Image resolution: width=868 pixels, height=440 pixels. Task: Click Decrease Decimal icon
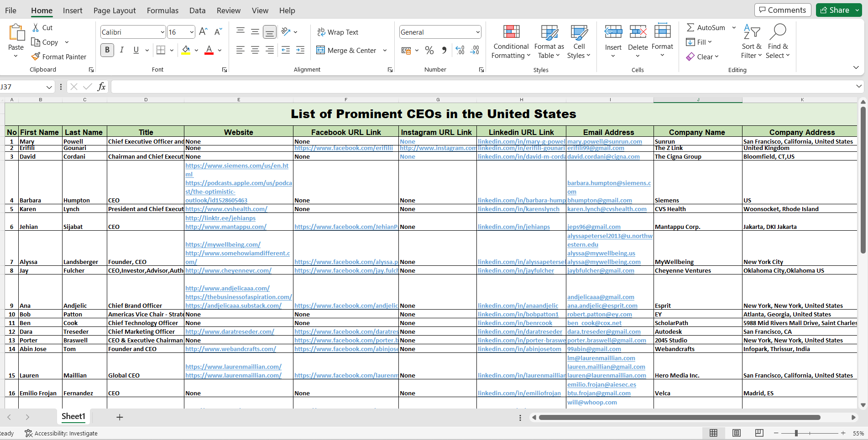pyautogui.click(x=475, y=50)
